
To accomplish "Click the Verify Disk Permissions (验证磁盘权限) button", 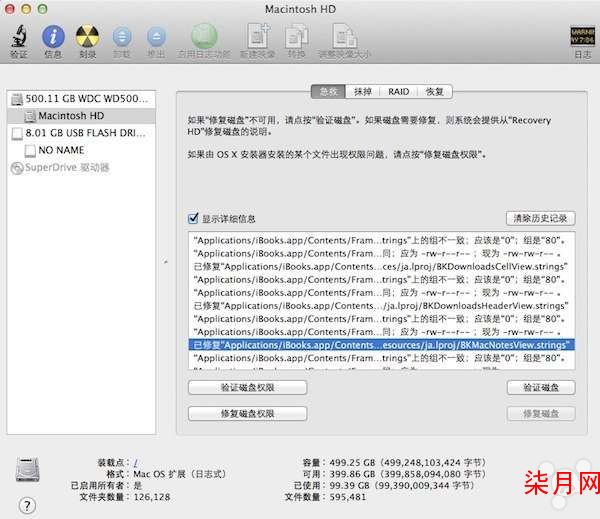I will (x=247, y=387).
